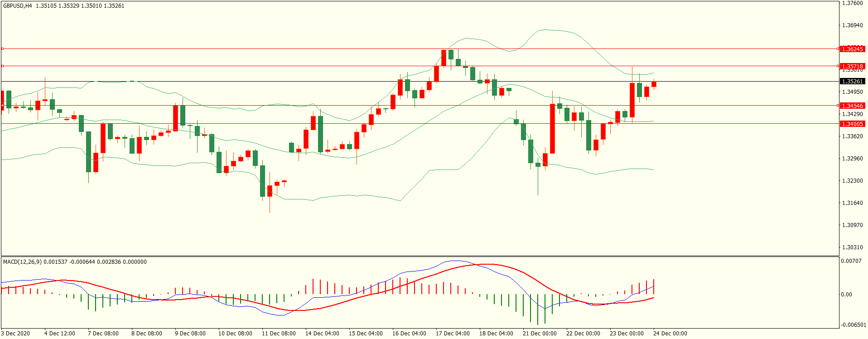The width and height of the screenshot is (868, 339).
Task: Click the 10 Dec 08:00 time label
Action: (235, 334)
